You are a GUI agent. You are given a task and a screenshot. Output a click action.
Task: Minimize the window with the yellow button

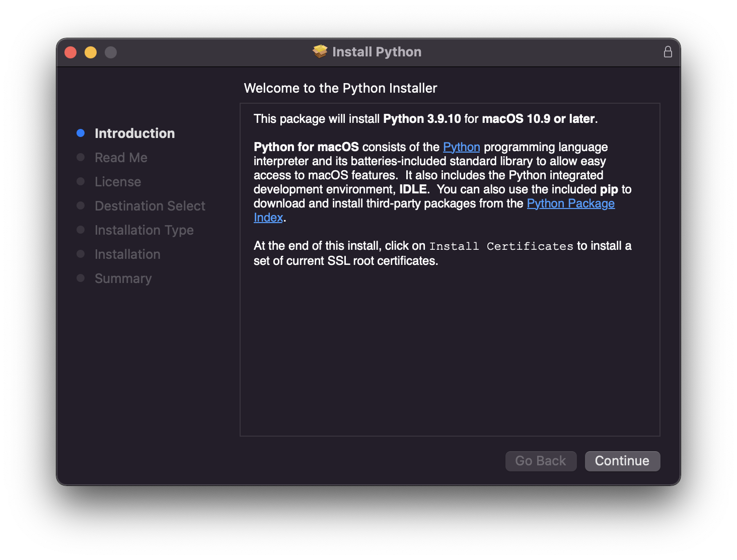91,52
